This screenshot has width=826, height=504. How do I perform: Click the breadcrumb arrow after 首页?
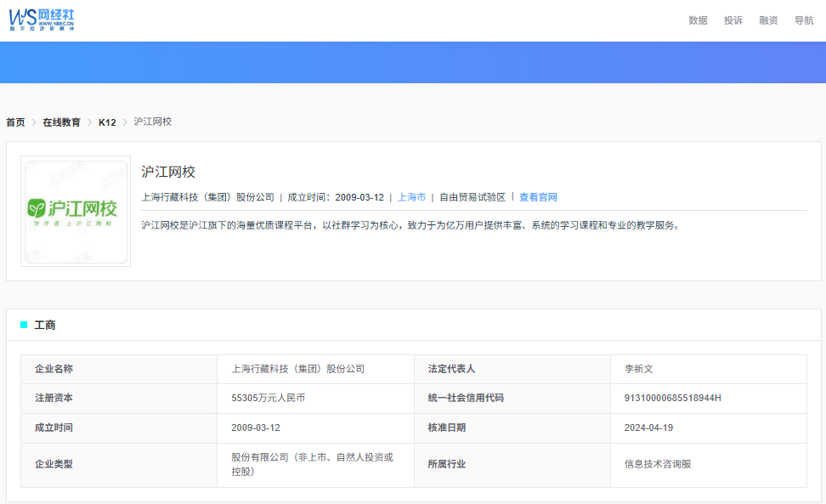pos(34,122)
